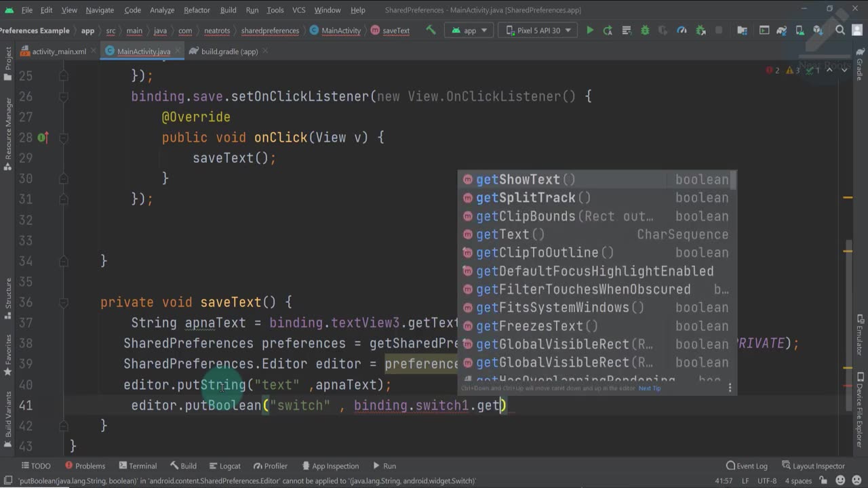Close the MainActivity.java tab

pos(178,52)
